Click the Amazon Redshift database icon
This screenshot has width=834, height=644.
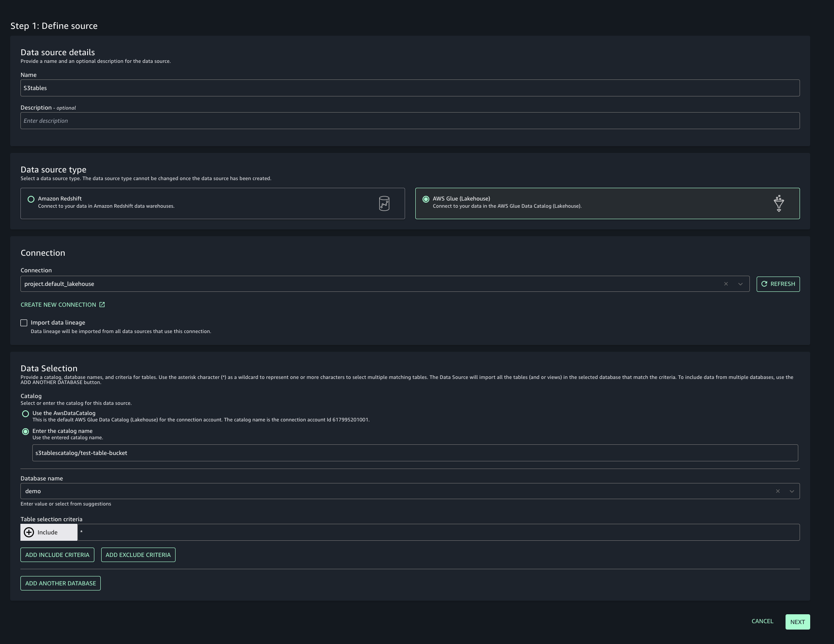point(384,203)
